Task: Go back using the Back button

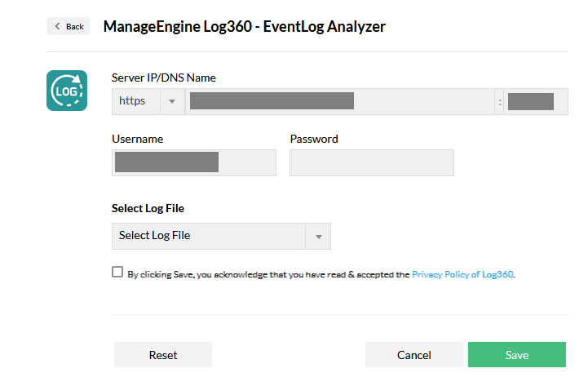Action: pos(69,26)
